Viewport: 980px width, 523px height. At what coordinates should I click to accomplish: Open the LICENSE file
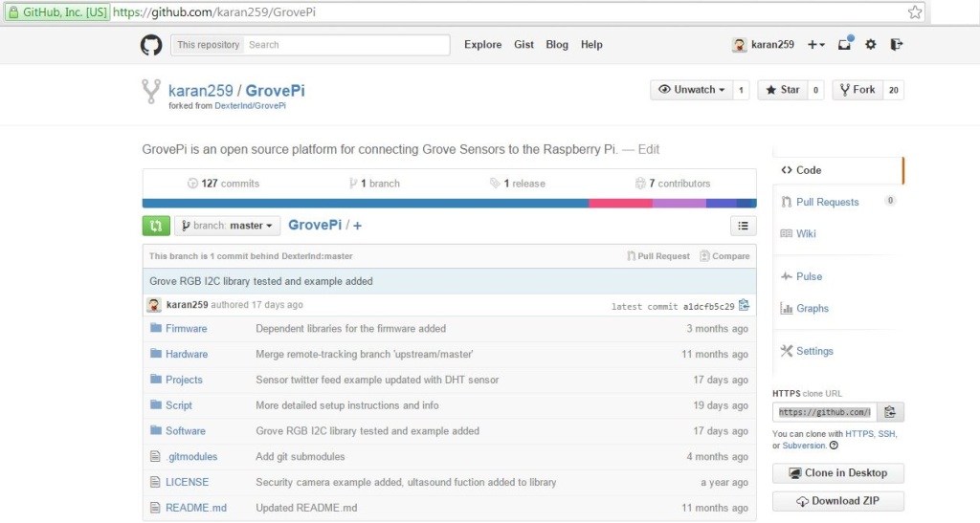(187, 482)
